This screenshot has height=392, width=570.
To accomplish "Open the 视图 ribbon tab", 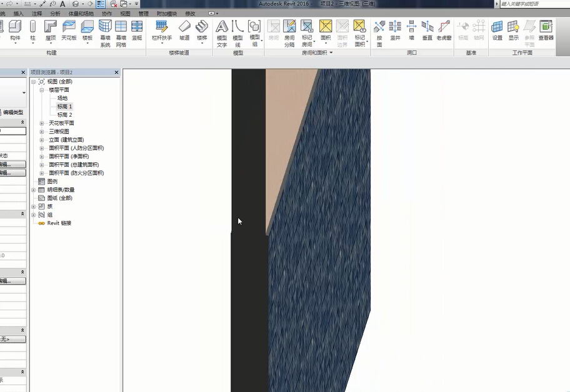I will [x=125, y=13].
